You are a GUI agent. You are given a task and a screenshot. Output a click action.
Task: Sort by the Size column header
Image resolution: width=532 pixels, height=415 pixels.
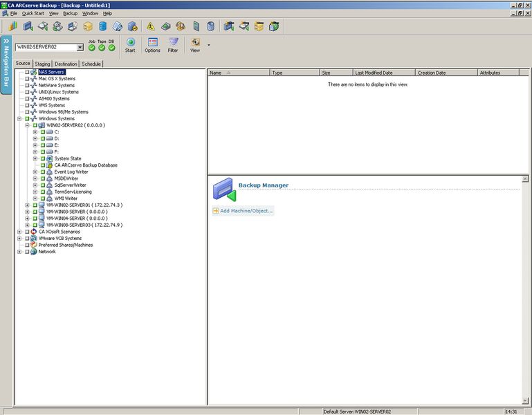pos(336,73)
